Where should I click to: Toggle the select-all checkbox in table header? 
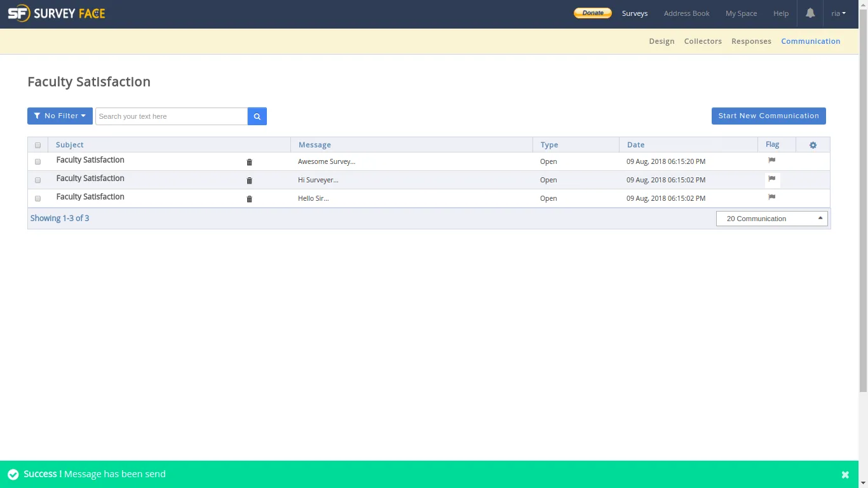(x=37, y=146)
